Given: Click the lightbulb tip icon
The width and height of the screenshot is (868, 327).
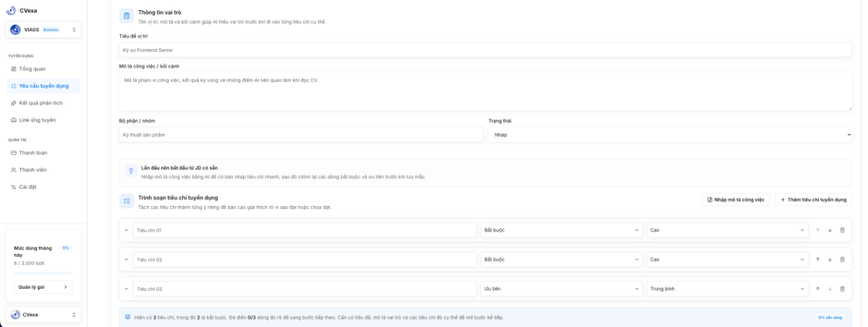Looking at the screenshot, I should point(131,171).
